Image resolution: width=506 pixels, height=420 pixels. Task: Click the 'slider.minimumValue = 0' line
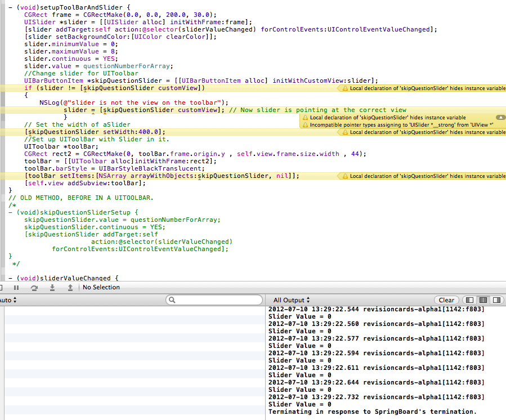(71, 44)
